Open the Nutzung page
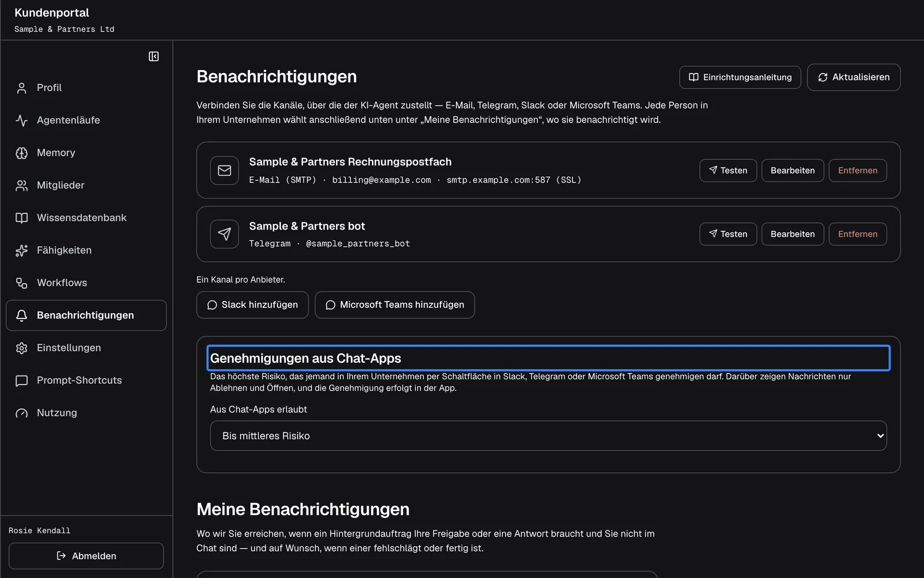This screenshot has width=924, height=578. coord(86,413)
